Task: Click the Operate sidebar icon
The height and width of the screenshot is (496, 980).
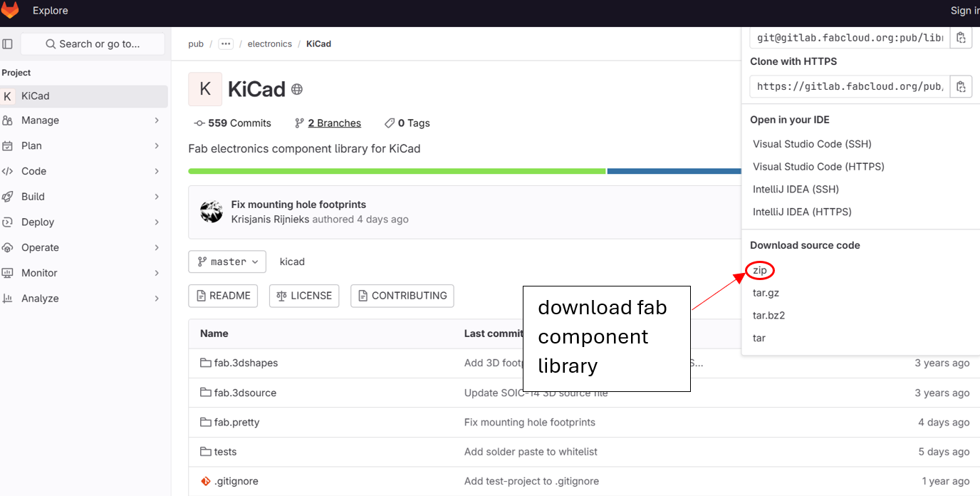Action: tap(7, 248)
